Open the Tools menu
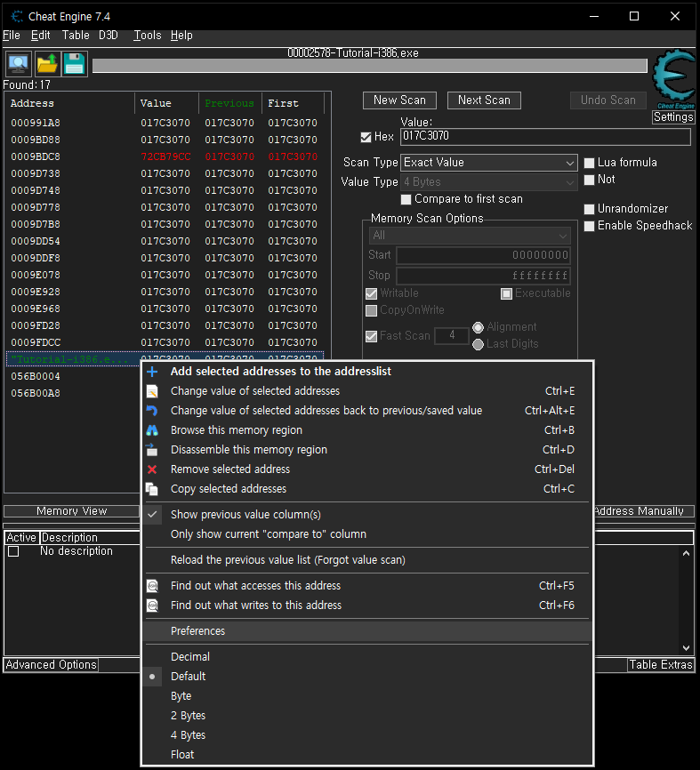Screen dimensions: 700x770 148,36
